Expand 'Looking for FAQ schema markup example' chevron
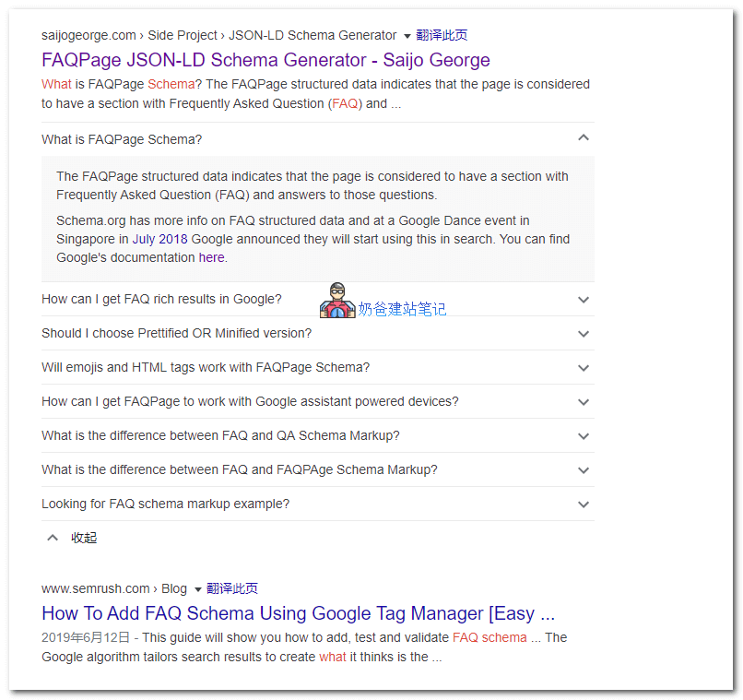The width and height of the screenshot is (743, 700). tap(583, 504)
